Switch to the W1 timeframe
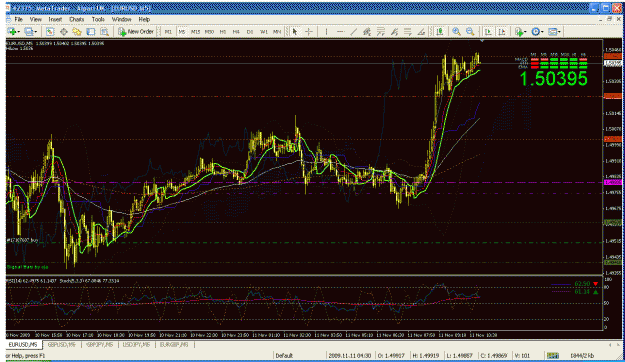 pos(263,31)
